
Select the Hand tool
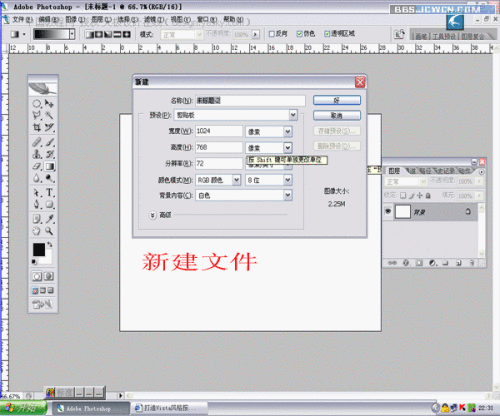point(36,231)
